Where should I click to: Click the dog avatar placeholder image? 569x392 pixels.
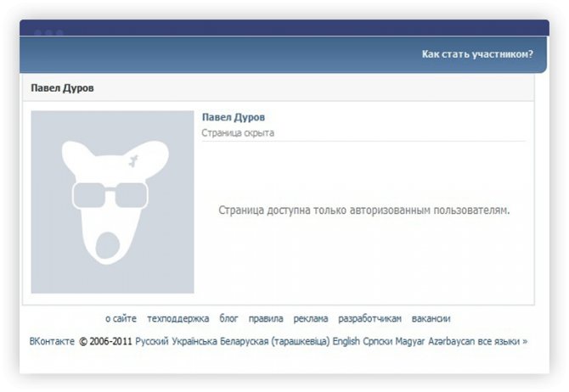pyautogui.click(x=112, y=202)
